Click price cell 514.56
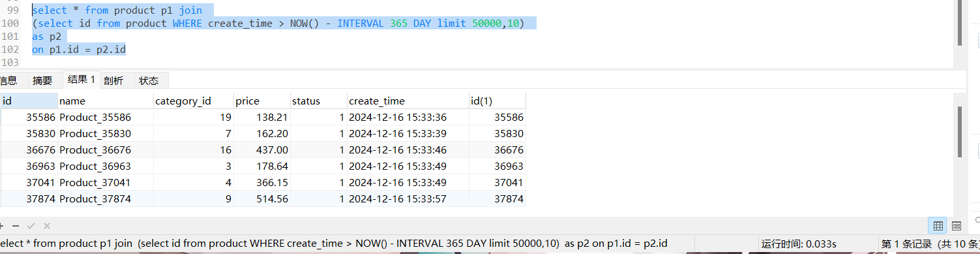Image resolution: width=980 pixels, height=254 pixels. [x=261, y=198]
